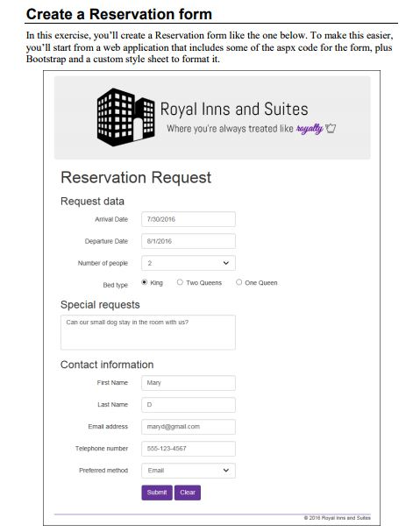Choose the Two Queens radio option
The image size is (413, 532).
click(x=180, y=282)
